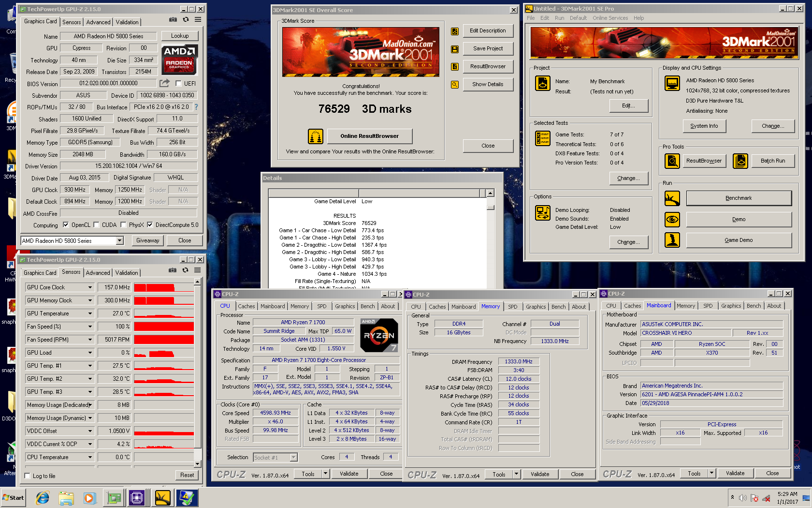The width and height of the screenshot is (812, 508).
Task: Click the icon beside ResultBrowser in score dialog
Action: coord(454,67)
